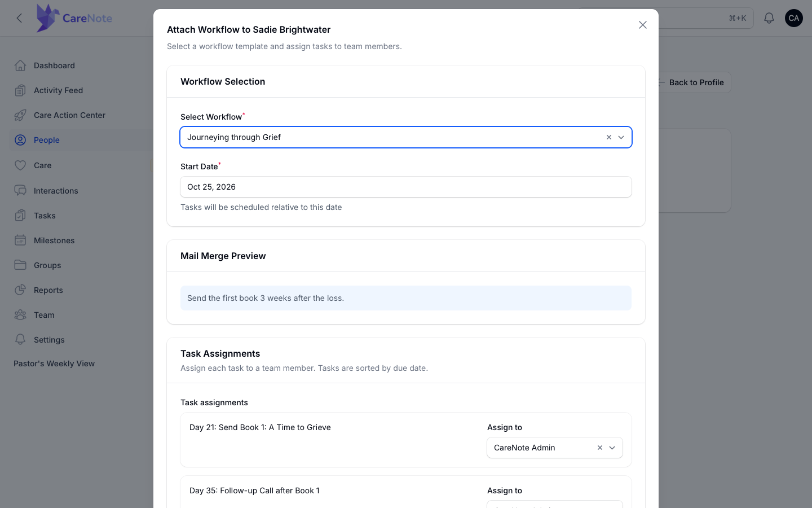
Task: Click the Interactions chat bubble icon
Action: coord(20,191)
